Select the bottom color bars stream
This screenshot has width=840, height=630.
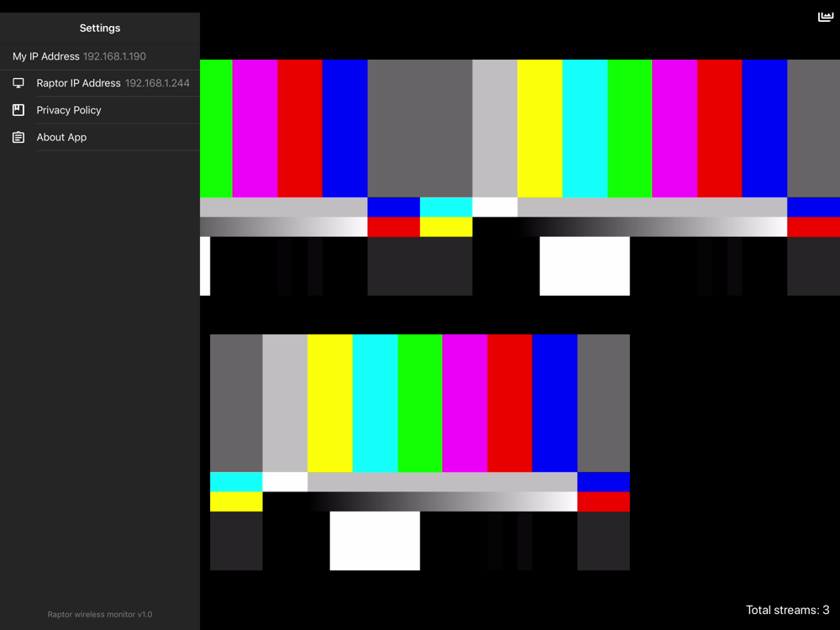(420, 452)
